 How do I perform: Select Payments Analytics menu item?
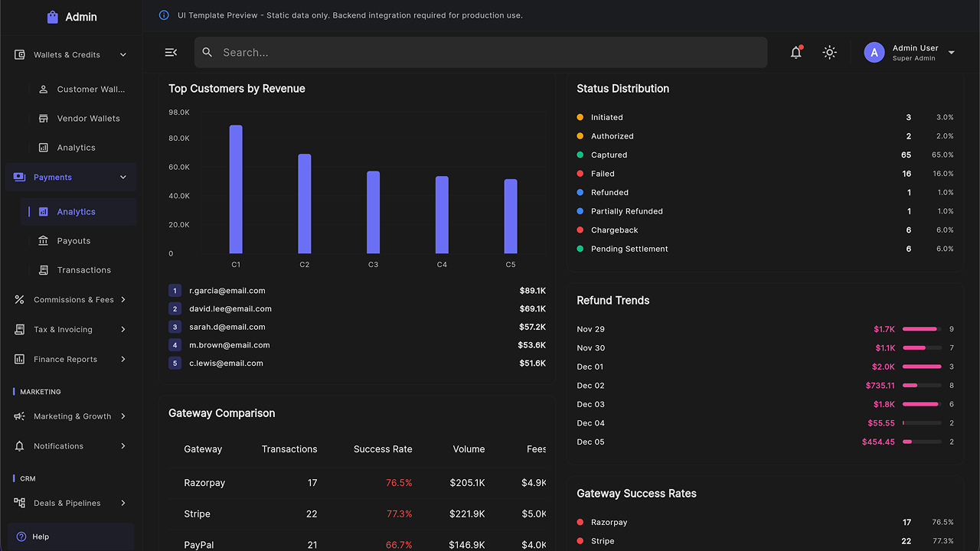[x=79, y=211]
